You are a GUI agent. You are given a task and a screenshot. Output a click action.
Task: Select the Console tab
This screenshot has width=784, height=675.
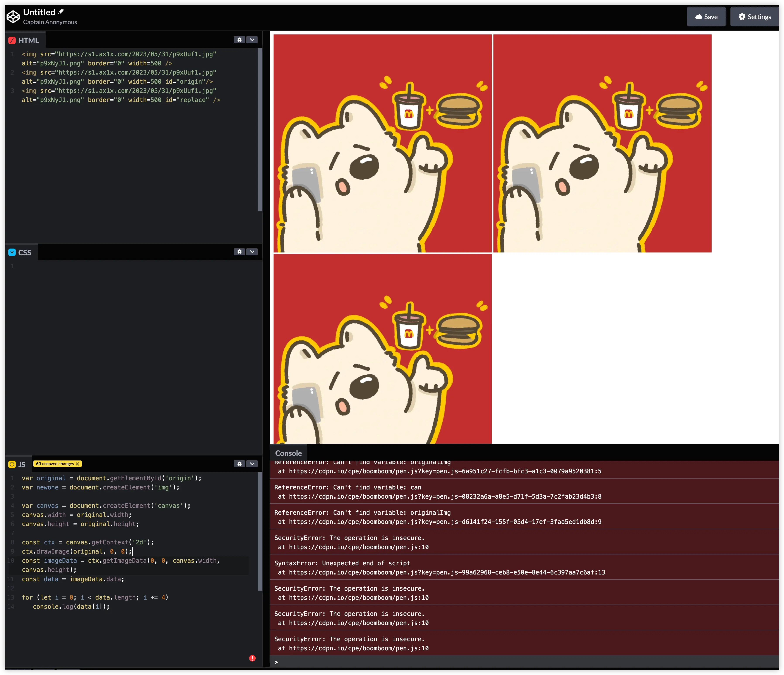pos(288,453)
